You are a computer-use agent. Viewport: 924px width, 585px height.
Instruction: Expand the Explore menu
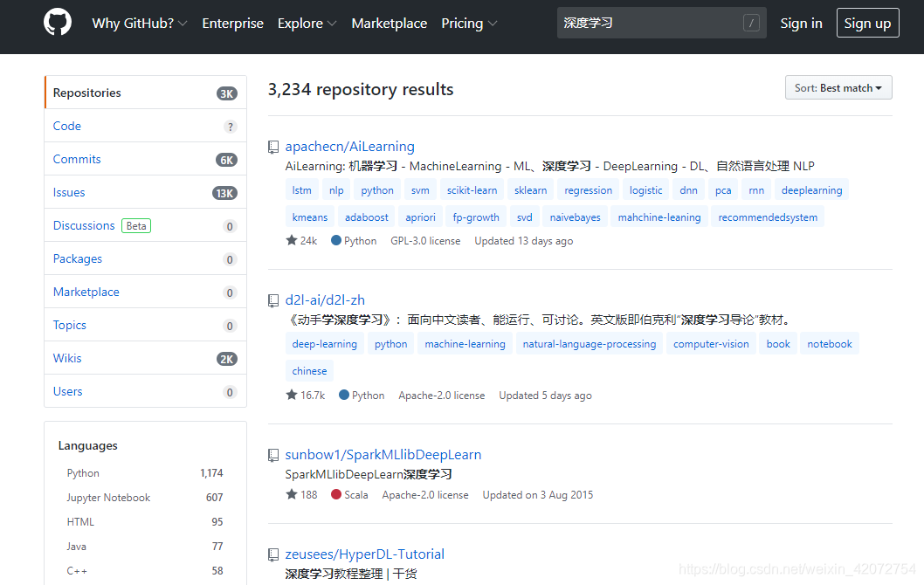pyautogui.click(x=307, y=23)
